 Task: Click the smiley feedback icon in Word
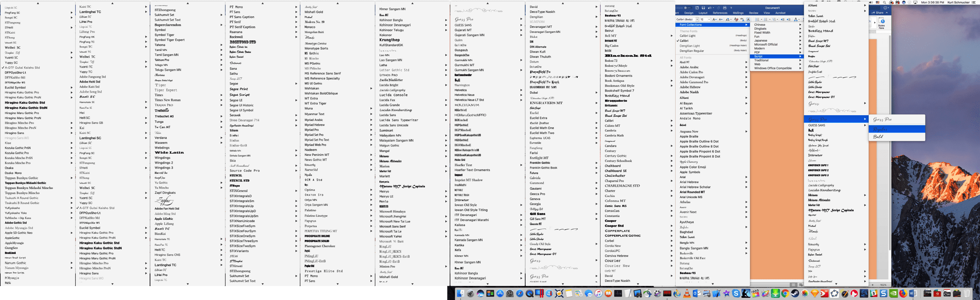click(885, 8)
